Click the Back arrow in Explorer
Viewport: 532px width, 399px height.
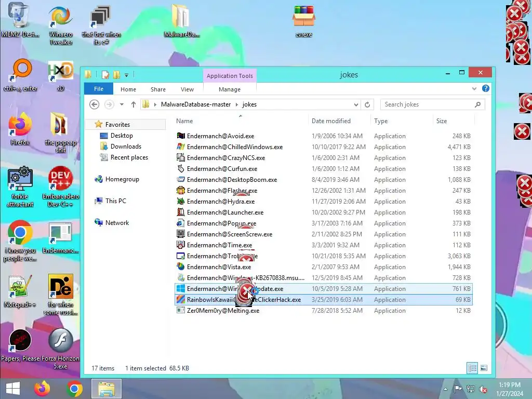(95, 104)
